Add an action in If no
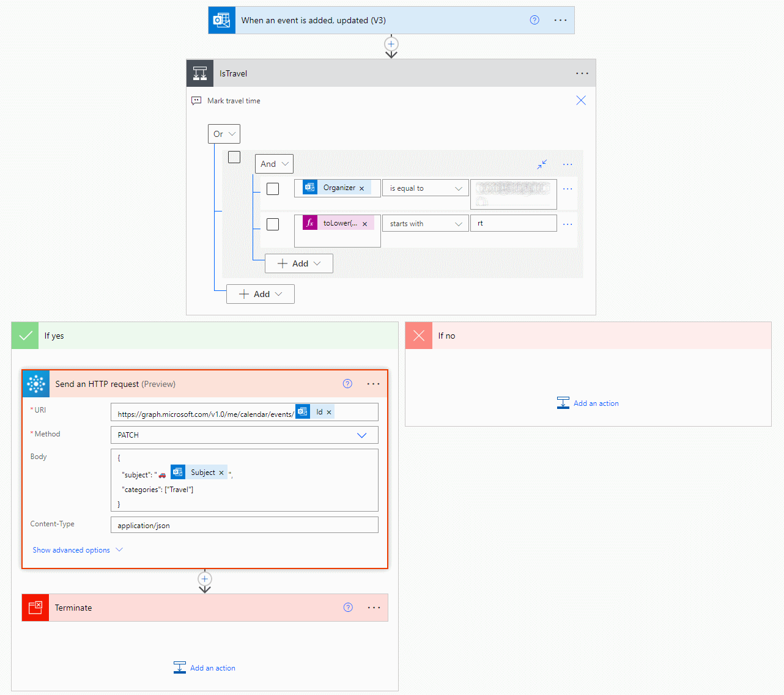The width and height of the screenshot is (784, 695). point(588,403)
